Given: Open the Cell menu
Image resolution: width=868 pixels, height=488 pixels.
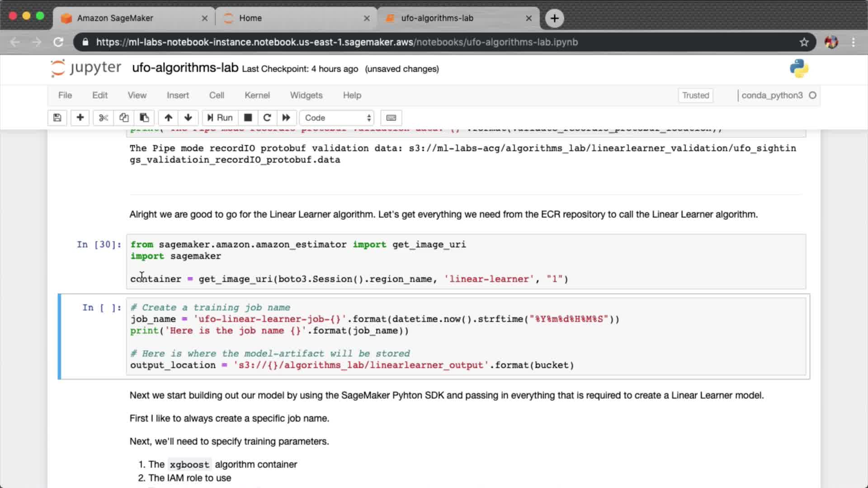Looking at the screenshot, I should (216, 95).
